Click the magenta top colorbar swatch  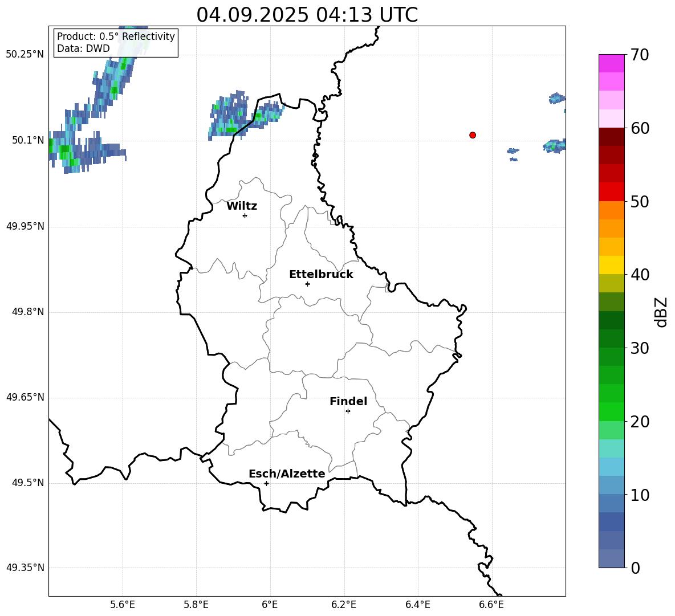611,64
